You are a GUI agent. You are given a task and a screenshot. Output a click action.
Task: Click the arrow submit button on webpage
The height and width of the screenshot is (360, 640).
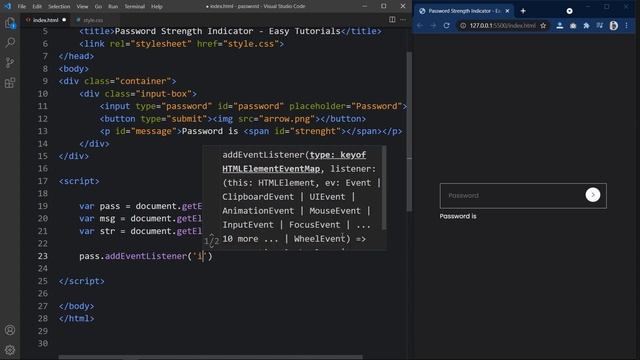click(593, 195)
